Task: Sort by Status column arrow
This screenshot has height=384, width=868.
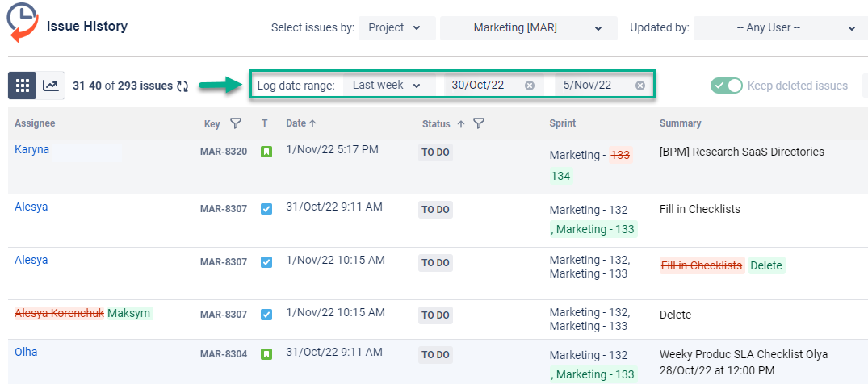Action: click(460, 124)
